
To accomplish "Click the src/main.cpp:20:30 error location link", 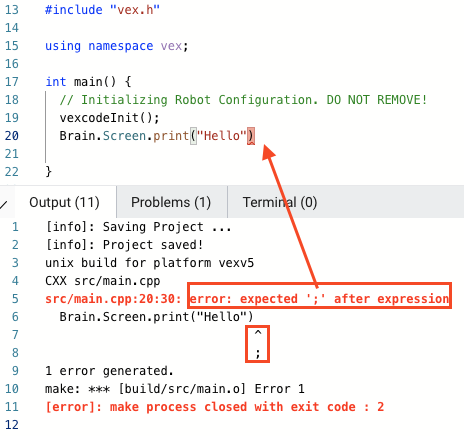I will 113,299.
